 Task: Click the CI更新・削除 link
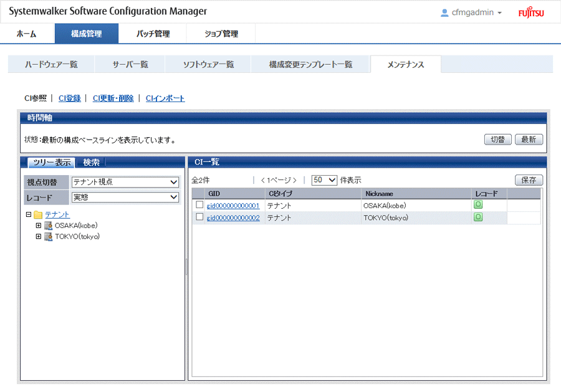point(113,98)
